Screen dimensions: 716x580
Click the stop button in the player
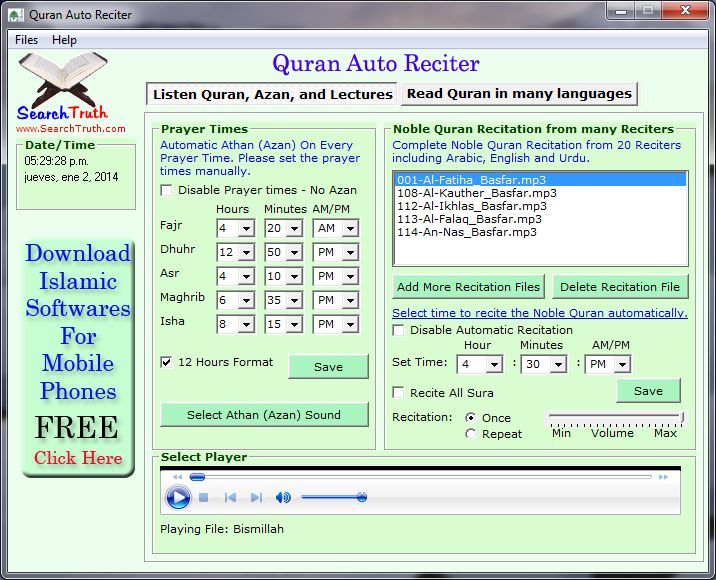tap(204, 497)
